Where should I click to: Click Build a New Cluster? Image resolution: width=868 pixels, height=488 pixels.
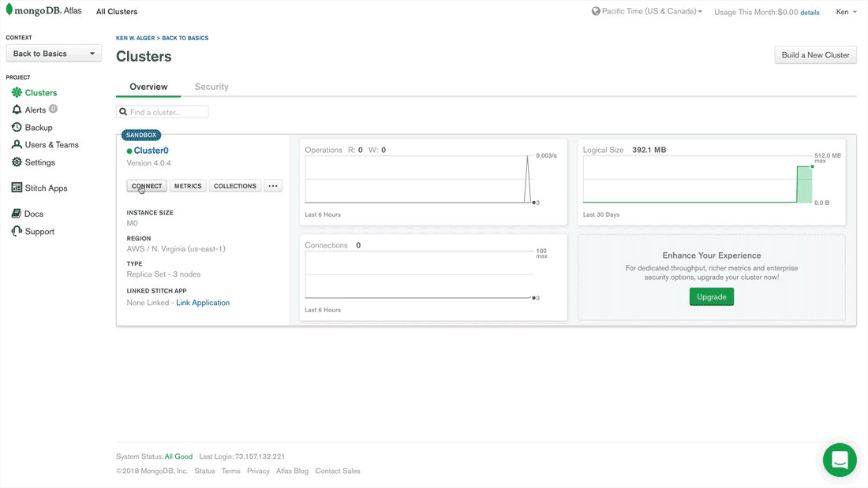(815, 54)
